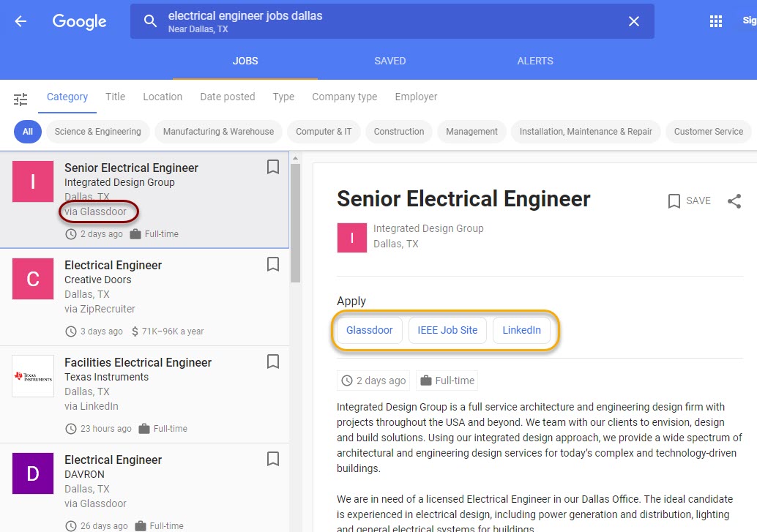The image size is (757, 532).
Task: Click the search magnifier icon
Action: (x=150, y=21)
